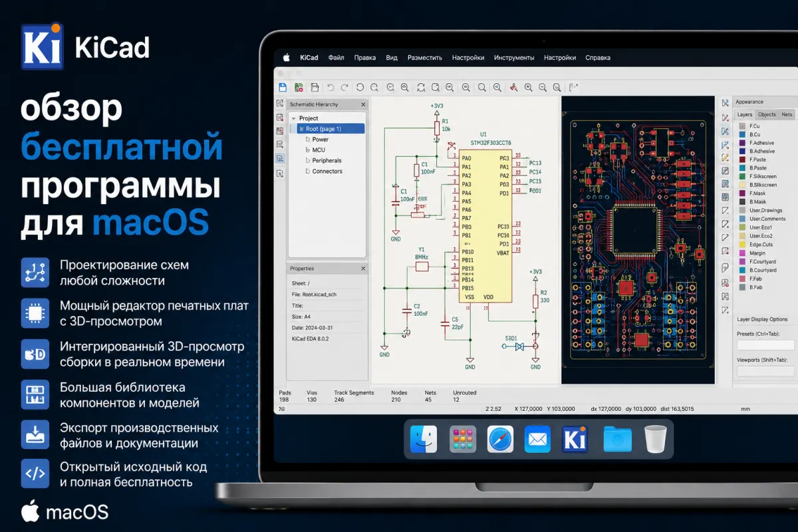Collapse the Project tree node
Screen dimensions: 798x532
pyautogui.click(x=293, y=118)
